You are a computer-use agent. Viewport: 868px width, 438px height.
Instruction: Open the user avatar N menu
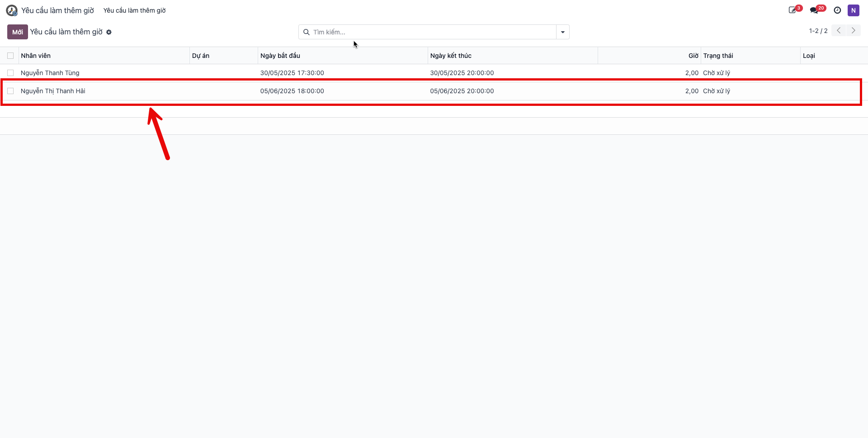[x=853, y=10]
